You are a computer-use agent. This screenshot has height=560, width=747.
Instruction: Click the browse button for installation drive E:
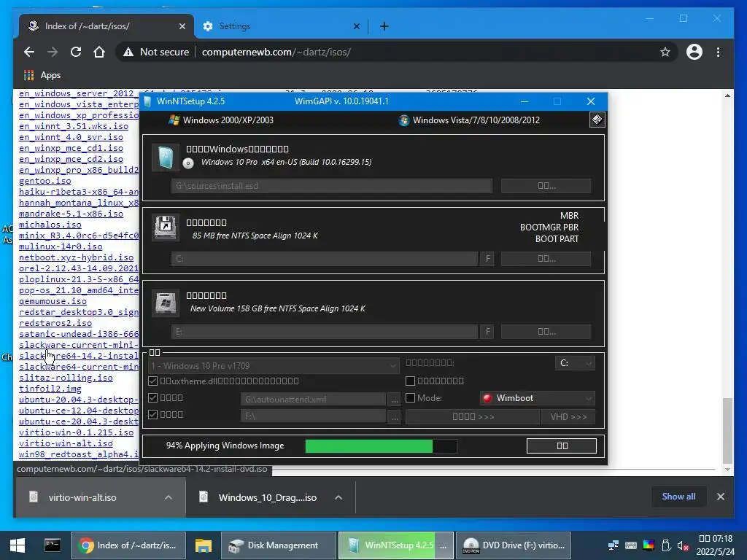(x=546, y=332)
